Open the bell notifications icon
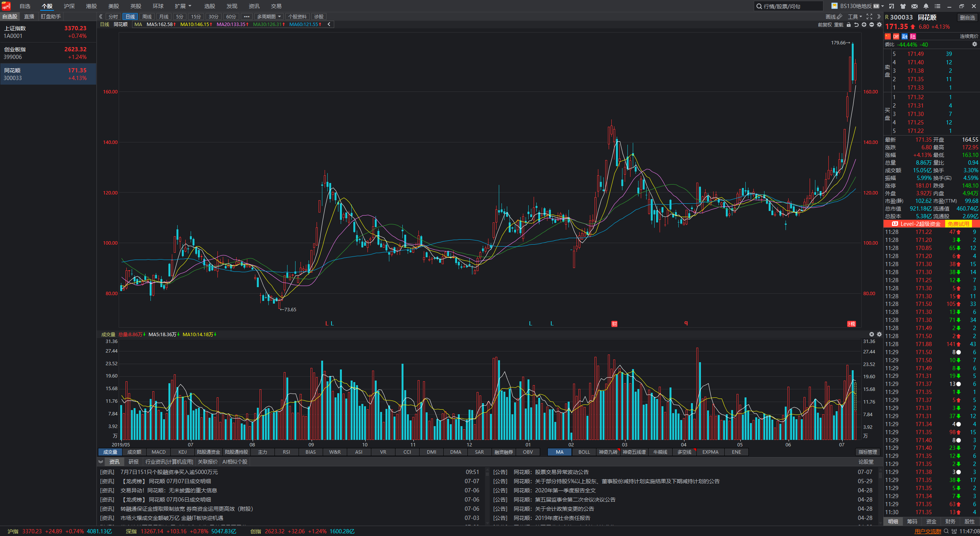 [x=926, y=6]
